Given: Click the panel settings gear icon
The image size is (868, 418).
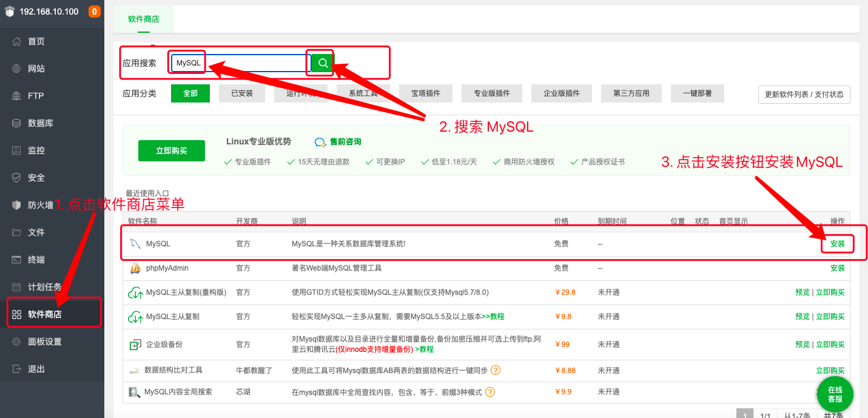Looking at the screenshot, I should [17, 342].
